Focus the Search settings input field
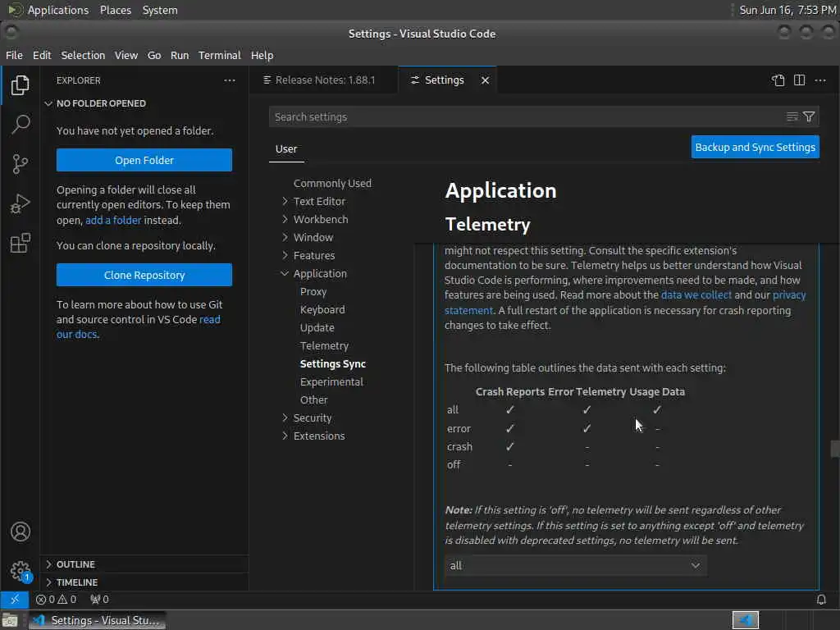 [525, 116]
